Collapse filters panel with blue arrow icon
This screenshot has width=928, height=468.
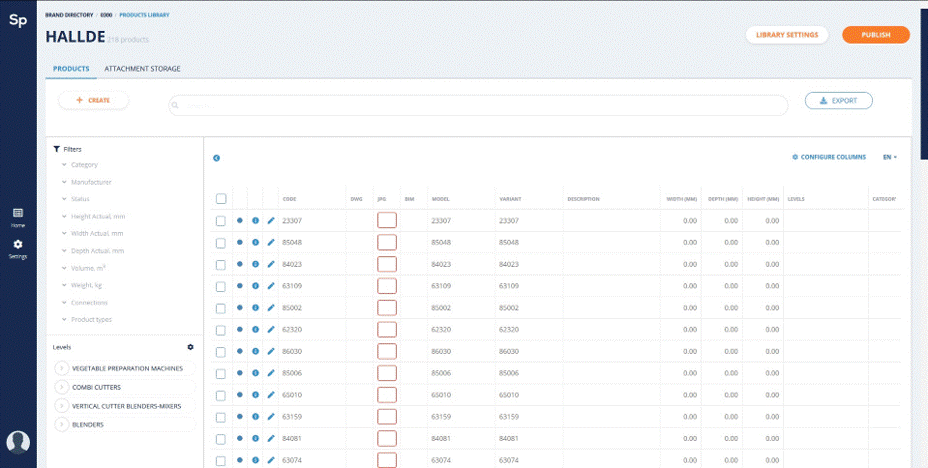[x=217, y=158]
